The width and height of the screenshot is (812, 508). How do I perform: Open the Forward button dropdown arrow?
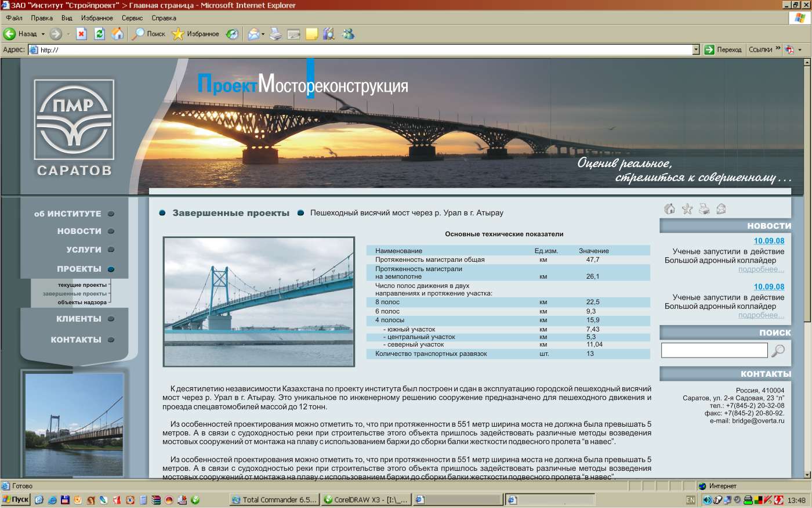coord(68,34)
